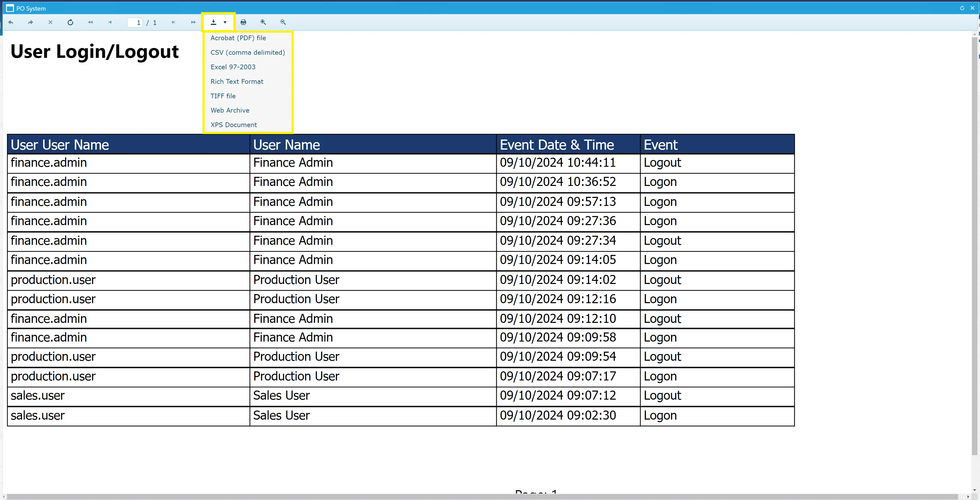Click the PO System window icon
This screenshot has width=980, height=500.
tap(10, 8)
